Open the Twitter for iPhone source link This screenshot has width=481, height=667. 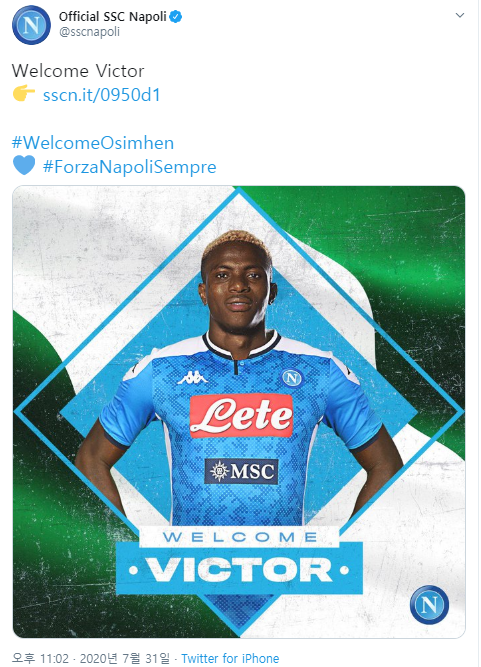230,658
